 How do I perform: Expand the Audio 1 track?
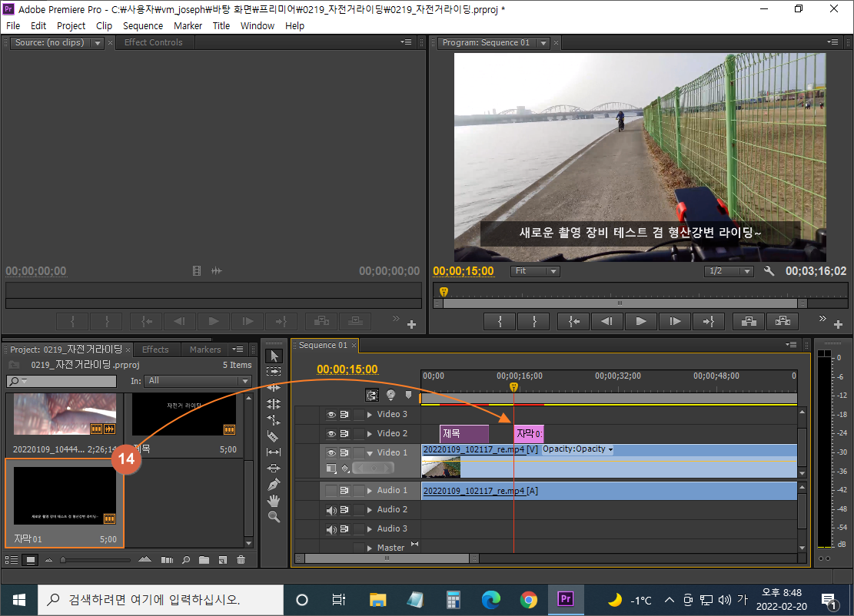coord(370,491)
